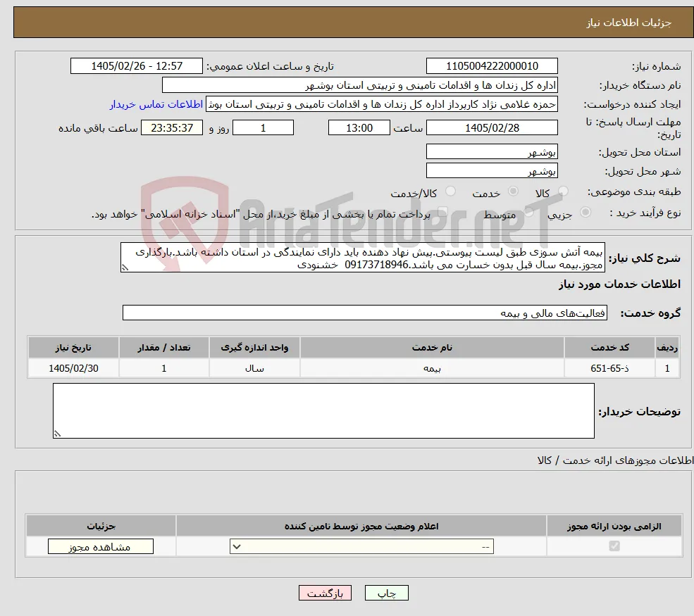Image resolution: width=694 pixels, height=616 pixels.
Task: Click the service name cell بیمه
Action: click(432, 368)
